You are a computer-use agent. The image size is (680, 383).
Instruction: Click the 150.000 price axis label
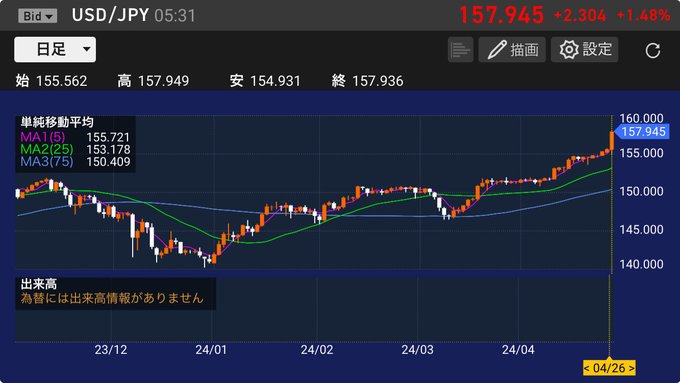641,191
